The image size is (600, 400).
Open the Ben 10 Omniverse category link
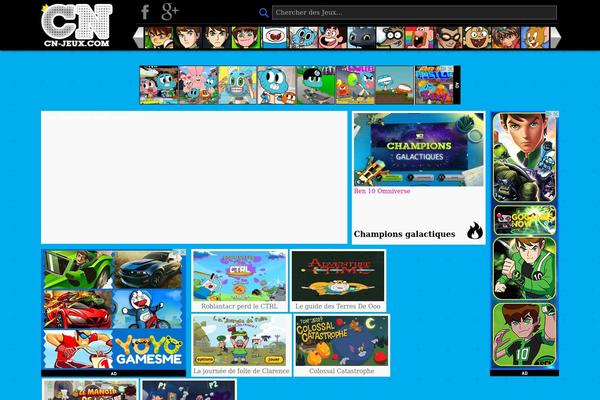382,191
